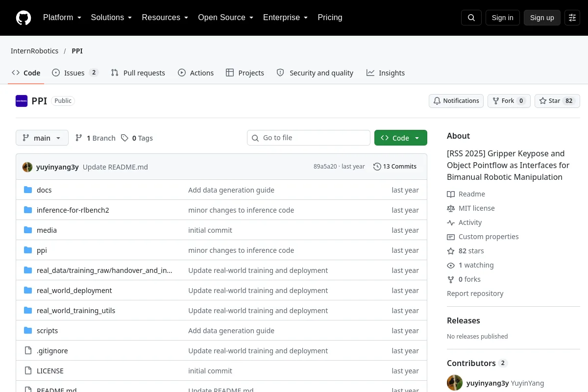This screenshot has width=588, height=392.
Task: Switch to the Insights tab
Action: (386, 73)
